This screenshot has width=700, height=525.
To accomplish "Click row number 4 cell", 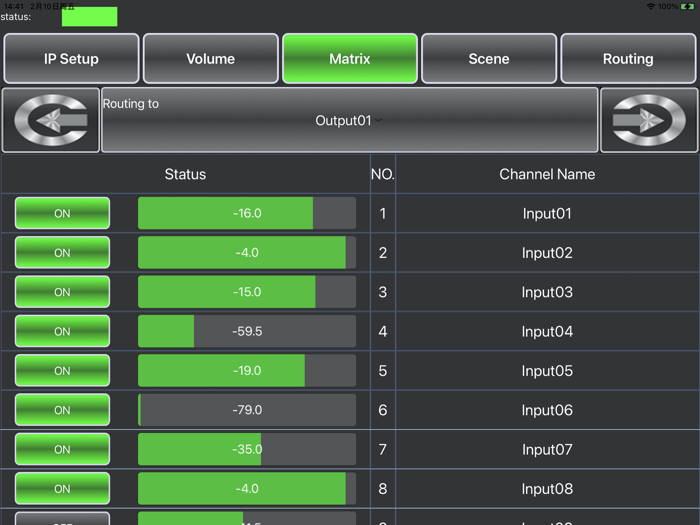I will tap(383, 331).
